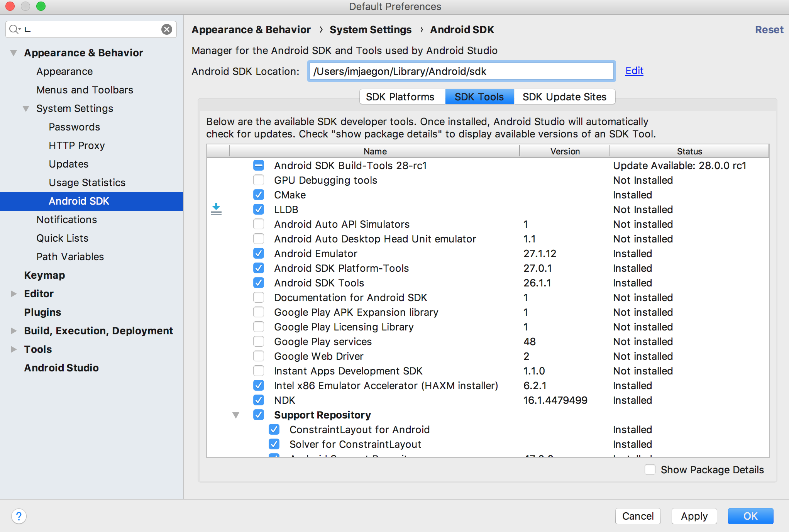Select Android SDK in sidebar

point(91,201)
